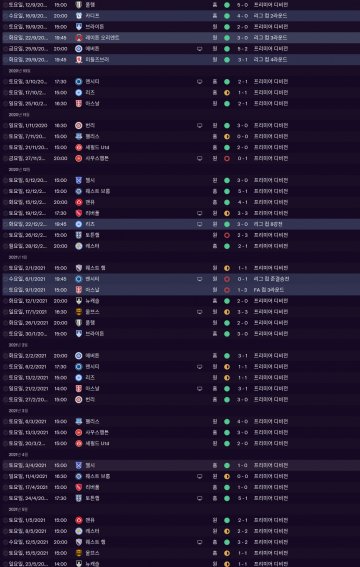
Task: Open the FA 컵 3라운드 competition link
Action: [x=269, y=290]
